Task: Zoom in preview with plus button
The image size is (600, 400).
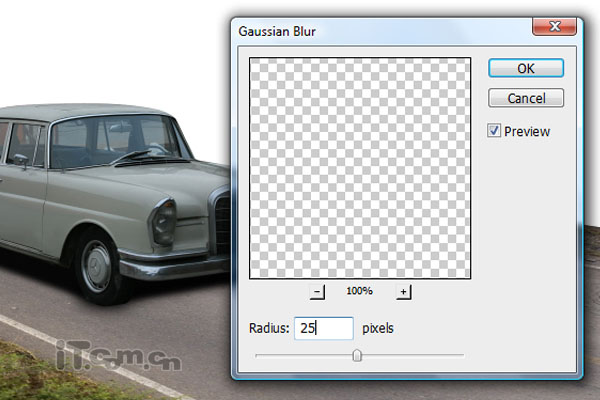Action: click(x=404, y=291)
